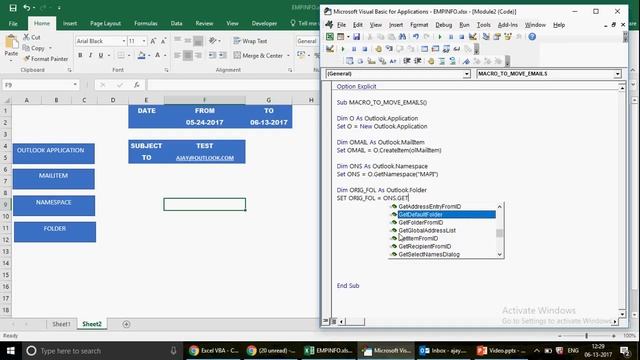The image size is (640, 360).
Task: Click the Insert Function fx icon
Action: pos(136,85)
